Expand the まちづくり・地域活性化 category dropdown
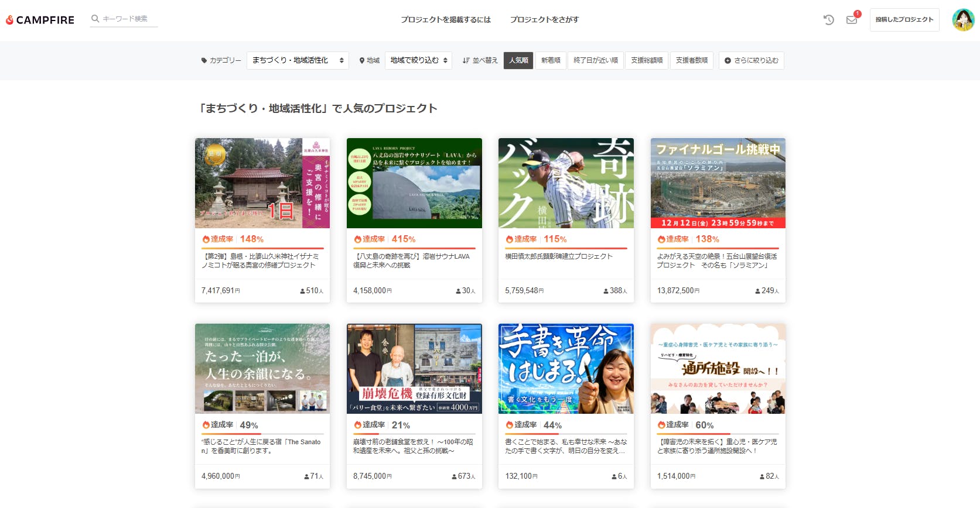This screenshot has width=980, height=508. pyautogui.click(x=298, y=60)
